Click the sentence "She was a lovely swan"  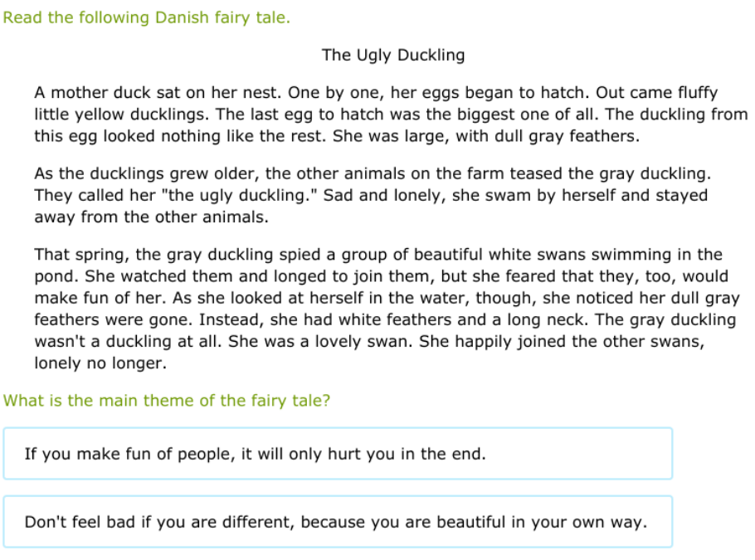tap(331, 341)
